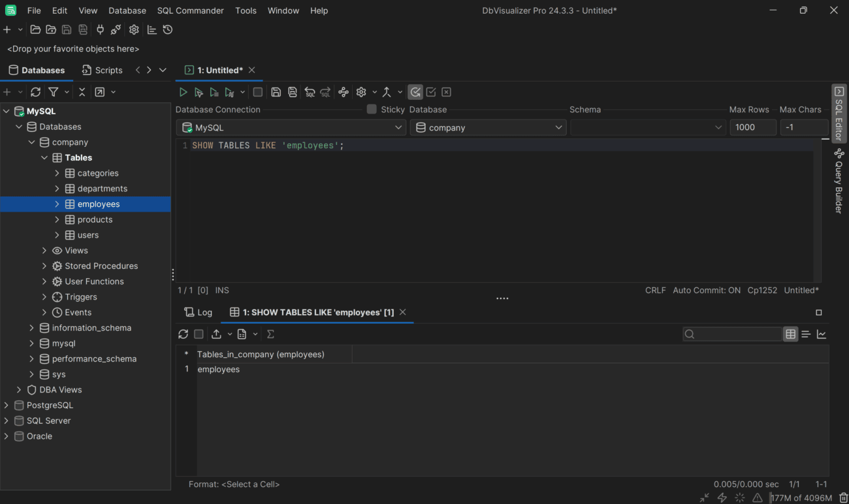Open the Explain Plan icon in SQL toolbar
Image resolution: width=849 pixels, height=504 pixels.
(230, 91)
